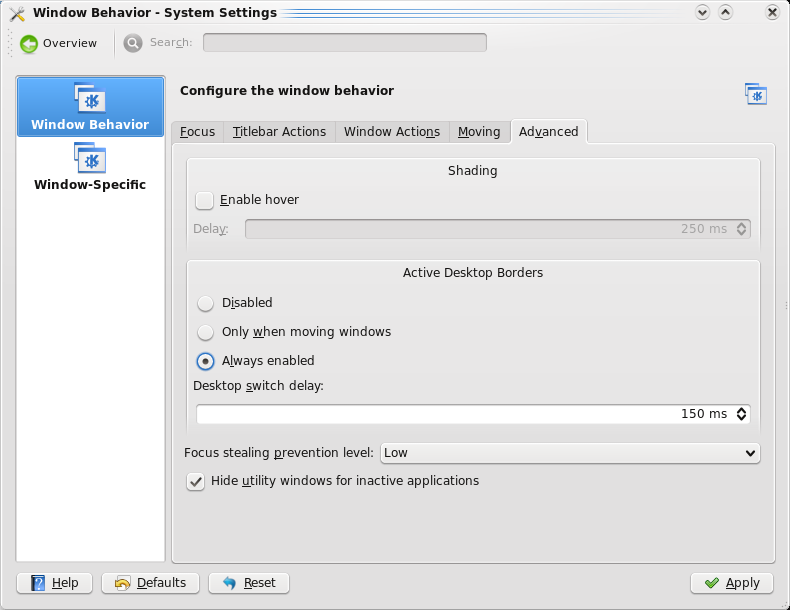Toggle Hide utility windows for inactive applications

pyautogui.click(x=196, y=482)
